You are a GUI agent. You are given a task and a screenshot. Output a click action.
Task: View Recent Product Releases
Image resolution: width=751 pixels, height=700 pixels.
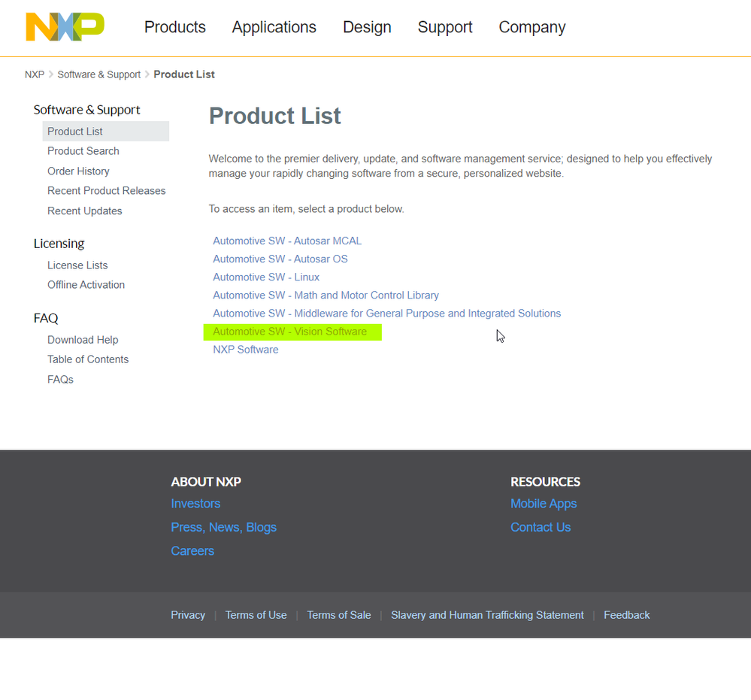[x=106, y=191]
